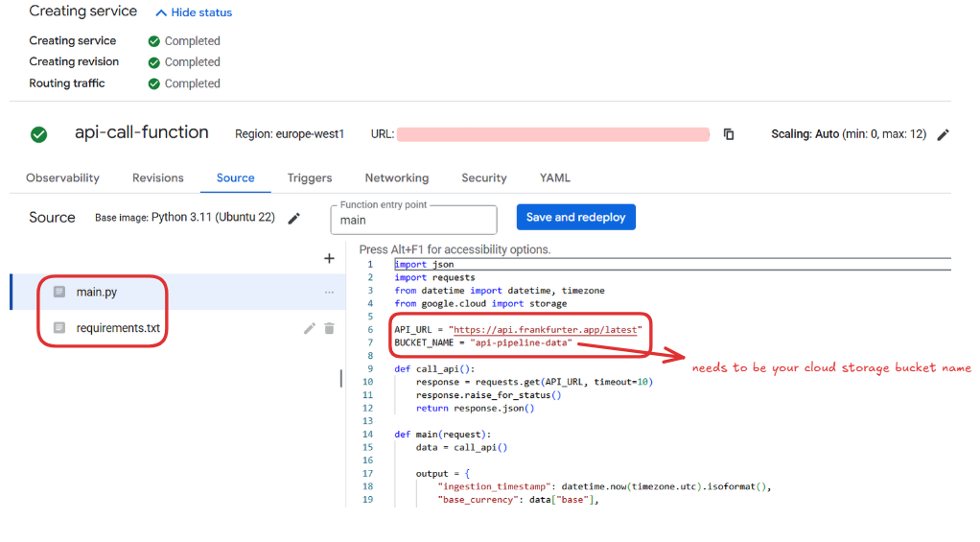Screen dimensions: 980x542
Task: Click the API_URL frankfurter link in code
Action: pyautogui.click(x=545, y=329)
